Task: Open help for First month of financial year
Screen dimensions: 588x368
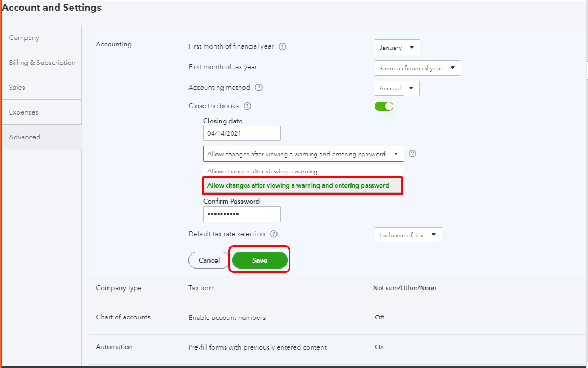Action: tap(282, 47)
